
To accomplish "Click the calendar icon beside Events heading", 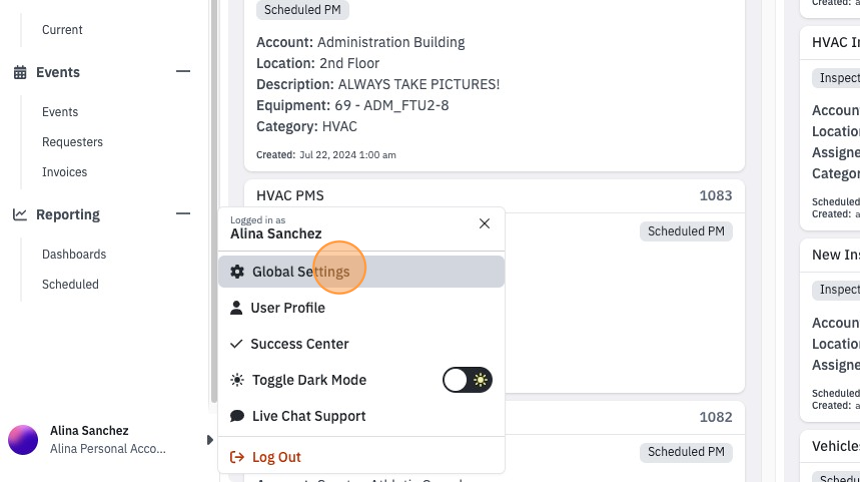I will [20, 72].
